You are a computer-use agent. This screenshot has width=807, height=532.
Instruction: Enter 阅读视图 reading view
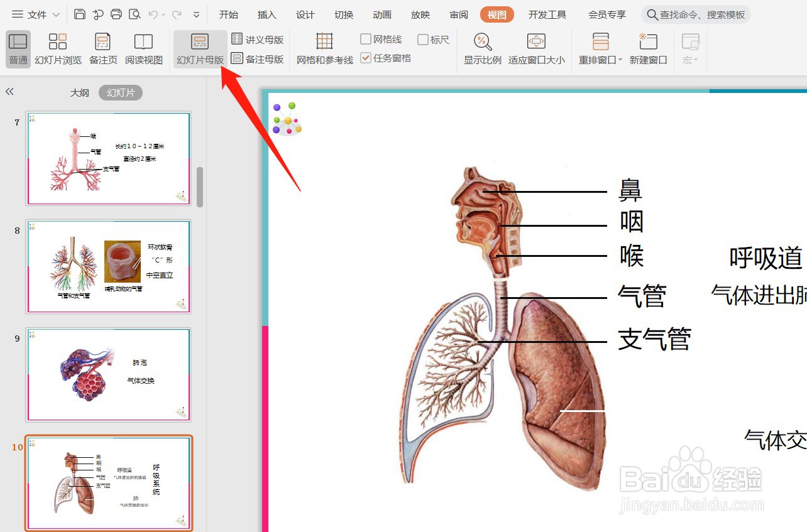click(x=144, y=50)
